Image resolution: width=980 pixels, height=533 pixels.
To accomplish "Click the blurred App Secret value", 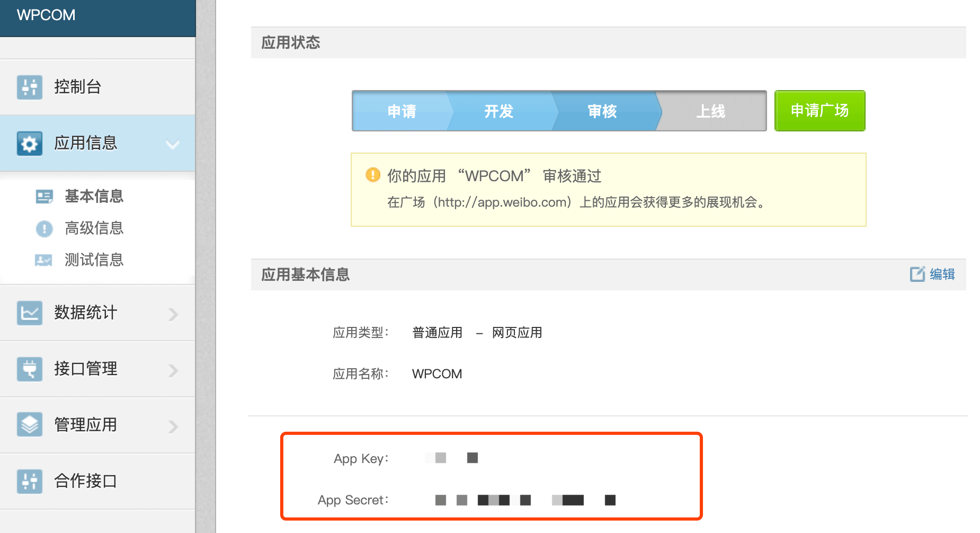I will coord(525,500).
